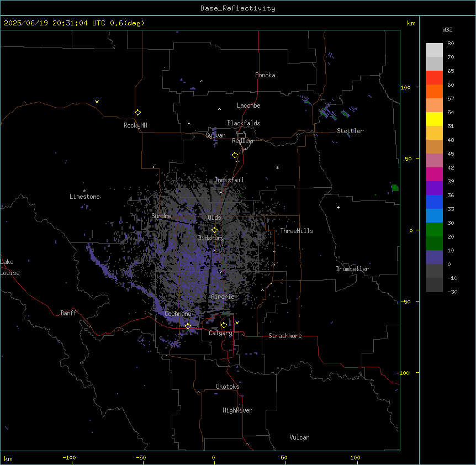Screen dimensions: 476x465
Task: Click the white plus marker west of Drumheller
Action: (x=338, y=207)
